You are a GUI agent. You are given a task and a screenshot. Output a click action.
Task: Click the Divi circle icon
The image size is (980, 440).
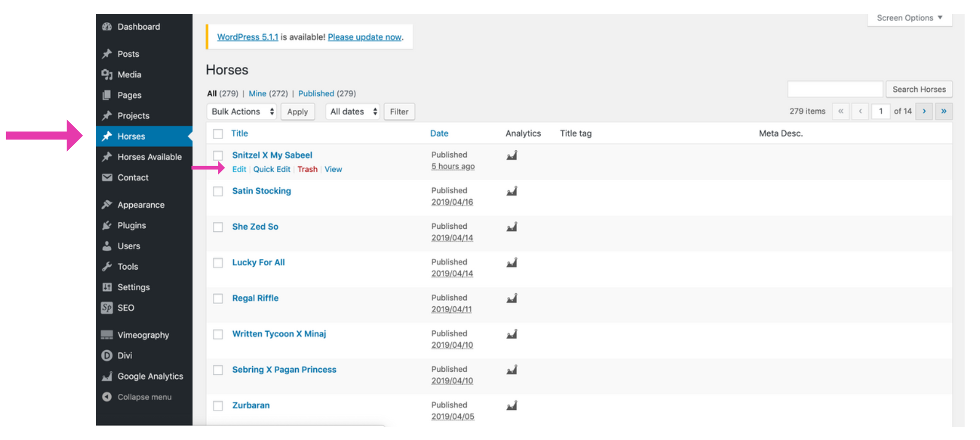107,355
